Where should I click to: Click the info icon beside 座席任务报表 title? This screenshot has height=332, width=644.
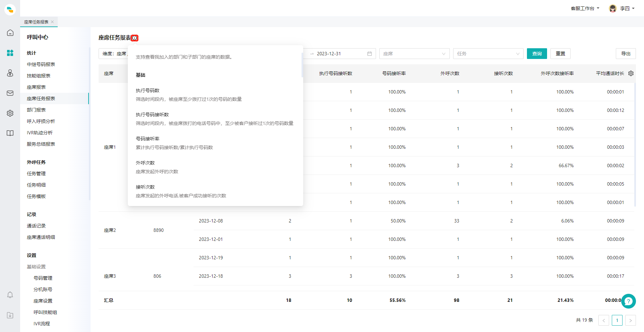[x=135, y=38]
